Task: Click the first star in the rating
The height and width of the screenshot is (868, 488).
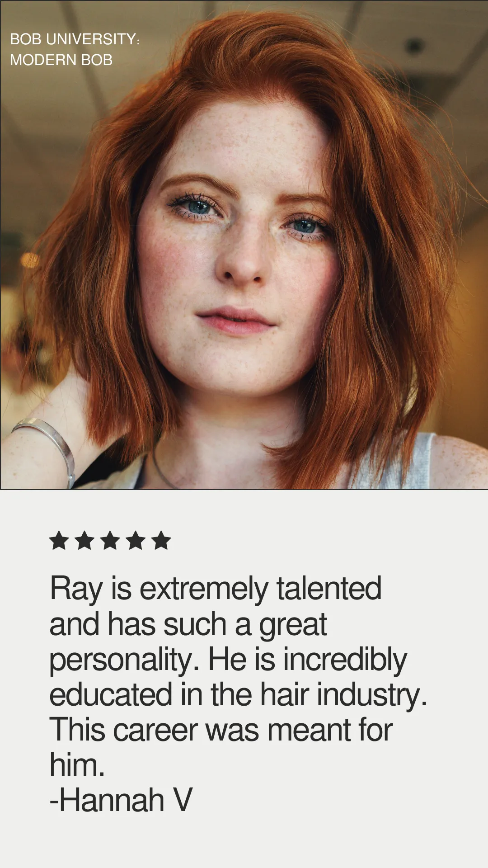Action: 59,540
